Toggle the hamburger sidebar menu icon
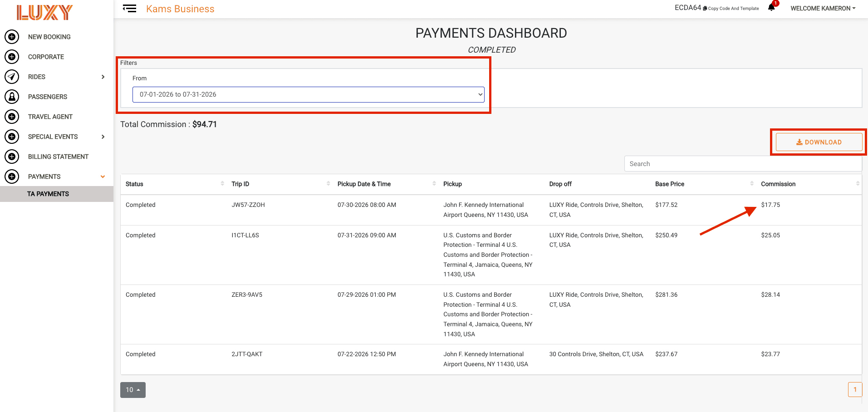This screenshot has height=412, width=868. pos(129,9)
